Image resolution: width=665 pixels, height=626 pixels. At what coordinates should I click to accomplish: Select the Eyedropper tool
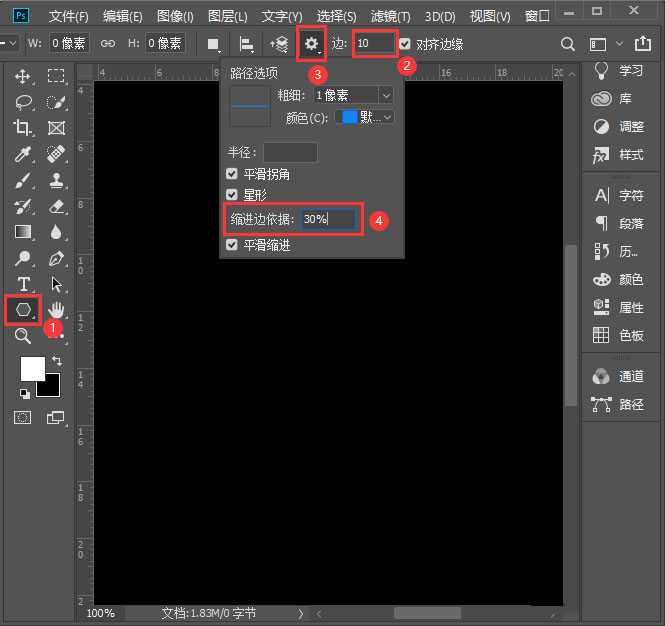(x=23, y=154)
